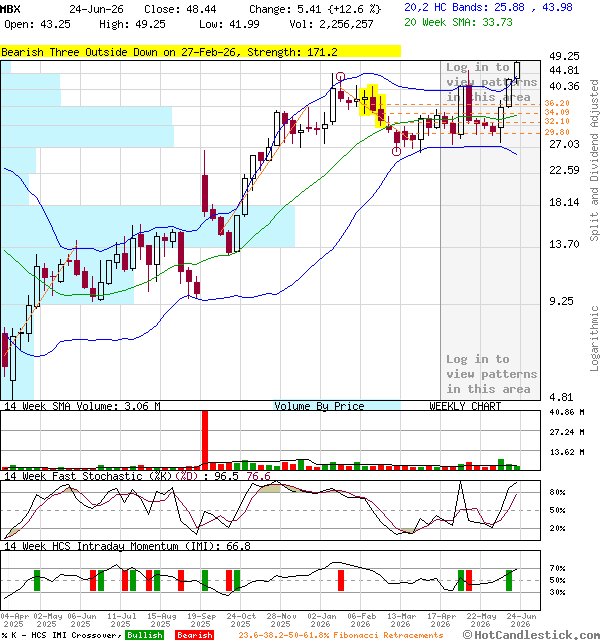The width and height of the screenshot is (600, 640).
Task: Click the Change: 5.41 (+12.6 %) value
Action: [x=315, y=9]
